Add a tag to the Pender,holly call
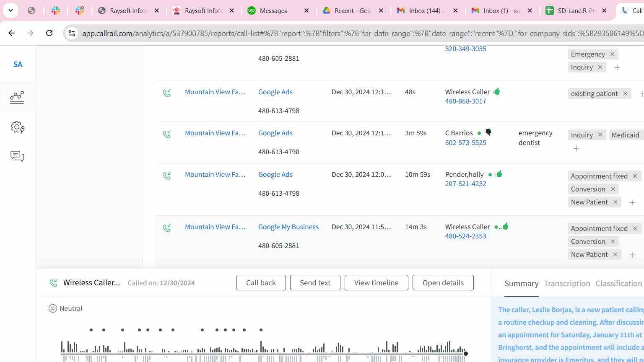Image resolution: width=644 pixels, height=362 pixels. pos(632,202)
